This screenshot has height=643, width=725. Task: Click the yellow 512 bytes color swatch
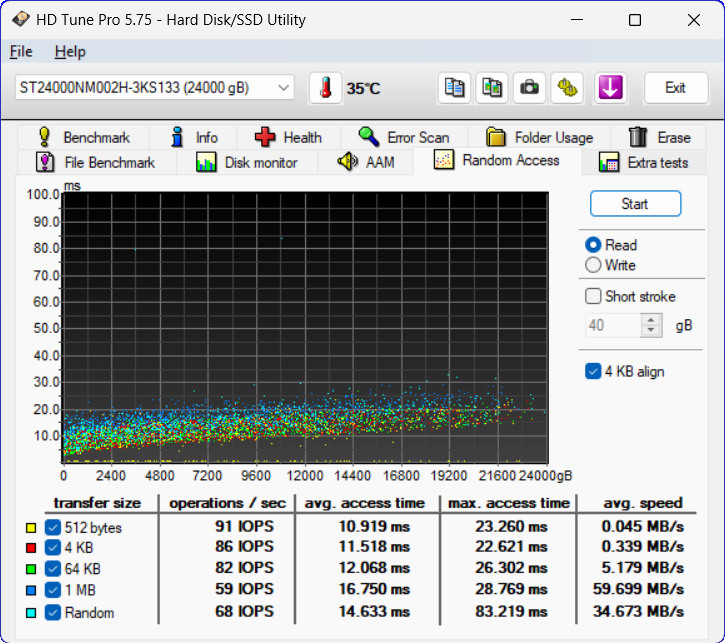(31, 528)
